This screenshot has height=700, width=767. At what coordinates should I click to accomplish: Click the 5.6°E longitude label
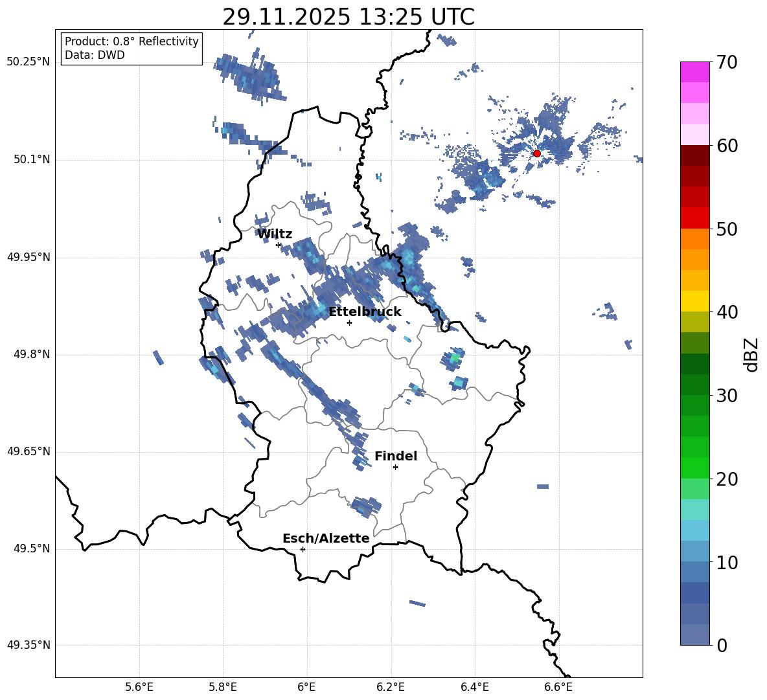pyautogui.click(x=139, y=687)
